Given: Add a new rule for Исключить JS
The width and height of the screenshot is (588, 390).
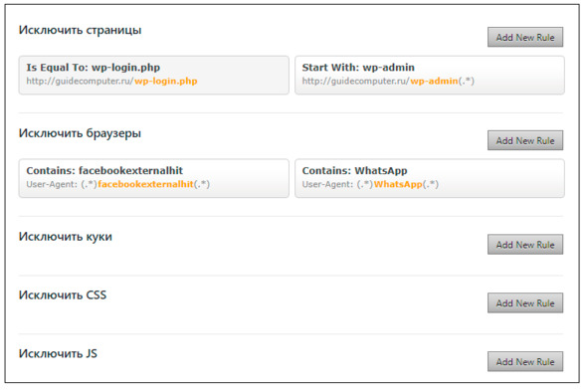Looking at the screenshot, I should click(x=525, y=361).
